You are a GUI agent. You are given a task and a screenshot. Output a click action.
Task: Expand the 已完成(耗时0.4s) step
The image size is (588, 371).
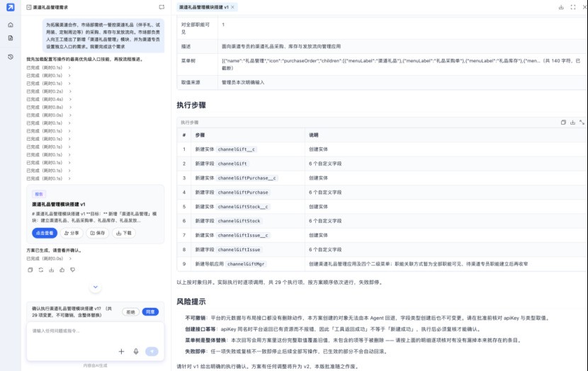click(x=49, y=99)
